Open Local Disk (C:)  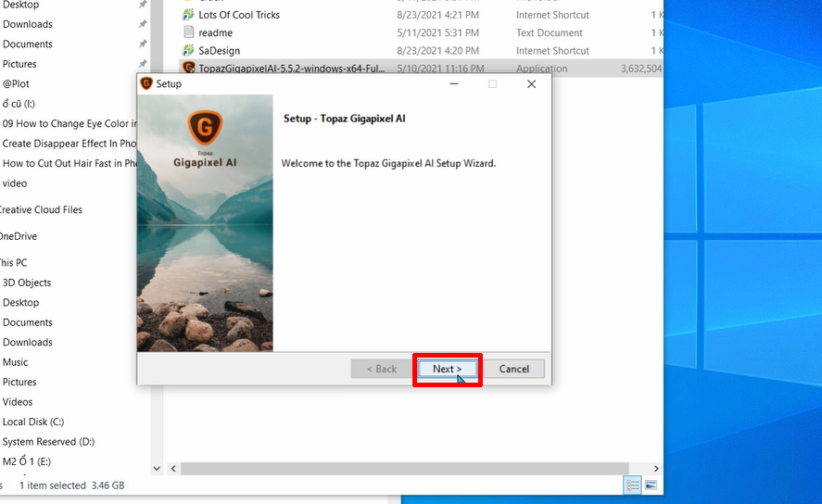pyautogui.click(x=33, y=422)
